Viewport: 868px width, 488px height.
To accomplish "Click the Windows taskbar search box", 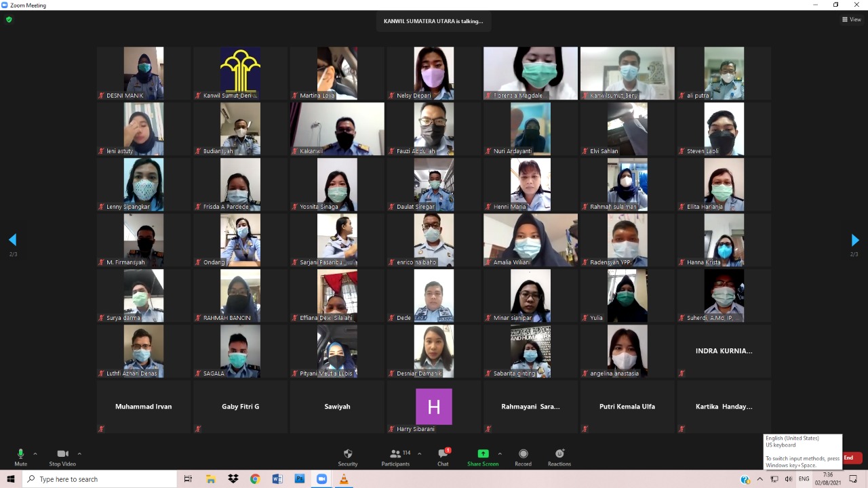I will click(x=100, y=479).
